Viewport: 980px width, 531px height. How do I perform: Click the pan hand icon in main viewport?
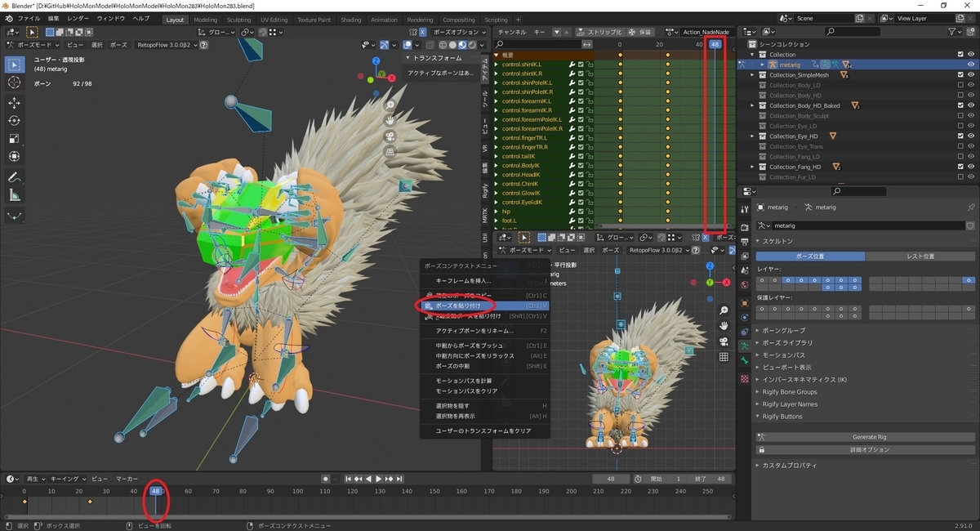[390, 121]
